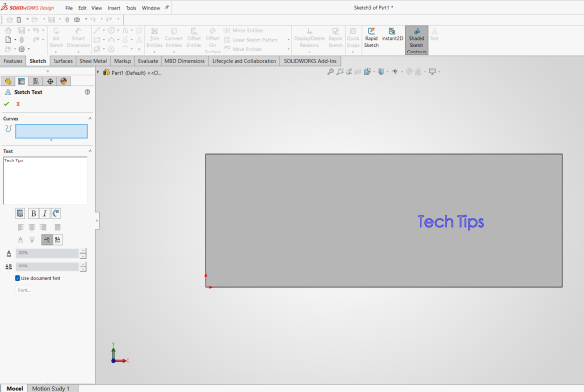Open DimXpertManager crosshair tab
Viewport: 584px width, 392px height.
coord(50,81)
